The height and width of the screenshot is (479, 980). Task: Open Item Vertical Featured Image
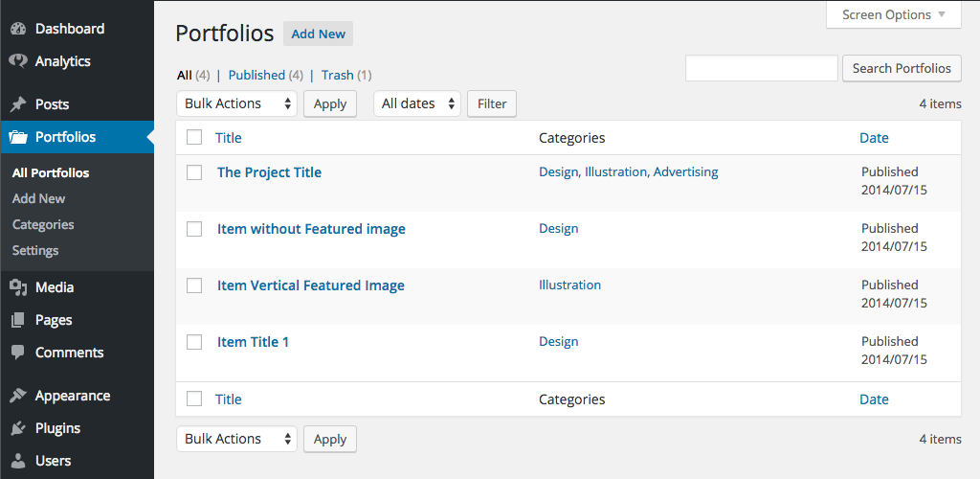click(x=311, y=285)
